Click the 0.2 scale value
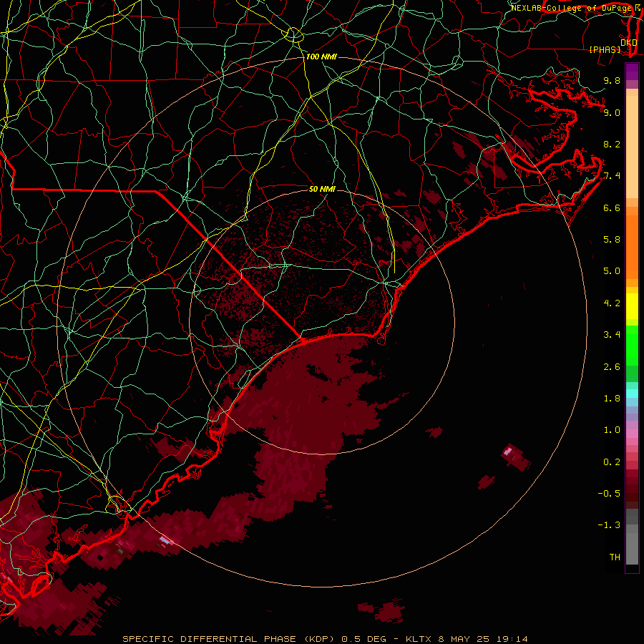This screenshot has width=644, height=644. pyautogui.click(x=612, y=462)
